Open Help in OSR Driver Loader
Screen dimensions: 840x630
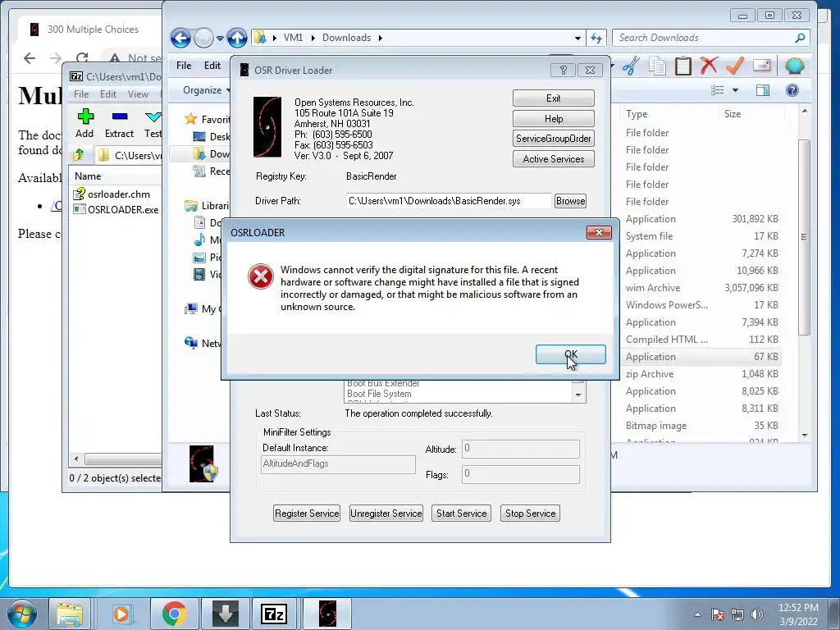(x=554, y=118)
